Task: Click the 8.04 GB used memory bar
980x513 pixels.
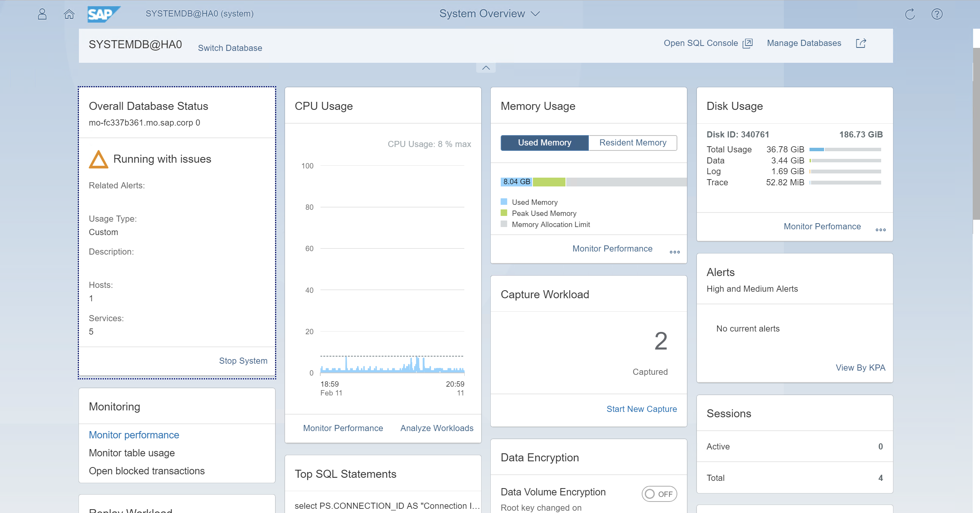Action: (x=516, y=182)
